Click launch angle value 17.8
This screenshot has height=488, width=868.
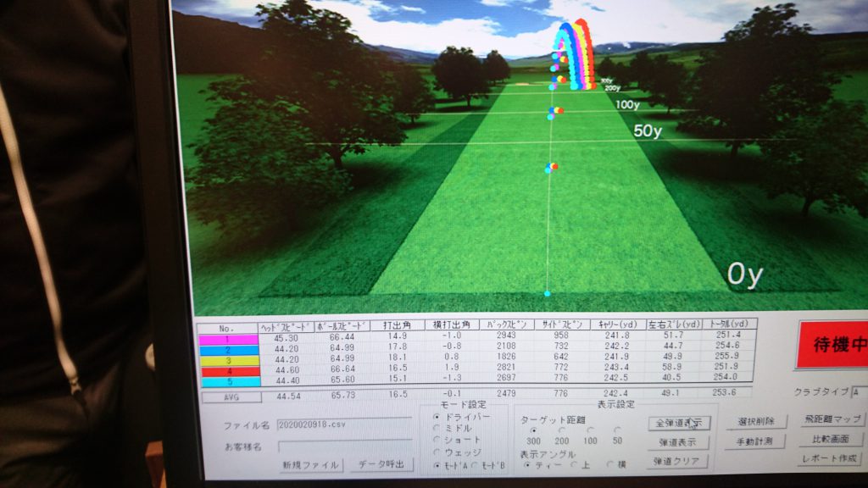click(398, 347)
